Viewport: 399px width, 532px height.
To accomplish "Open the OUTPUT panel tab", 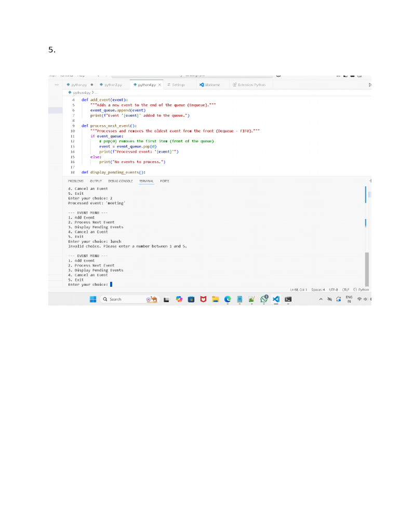I will click(96, 181).
